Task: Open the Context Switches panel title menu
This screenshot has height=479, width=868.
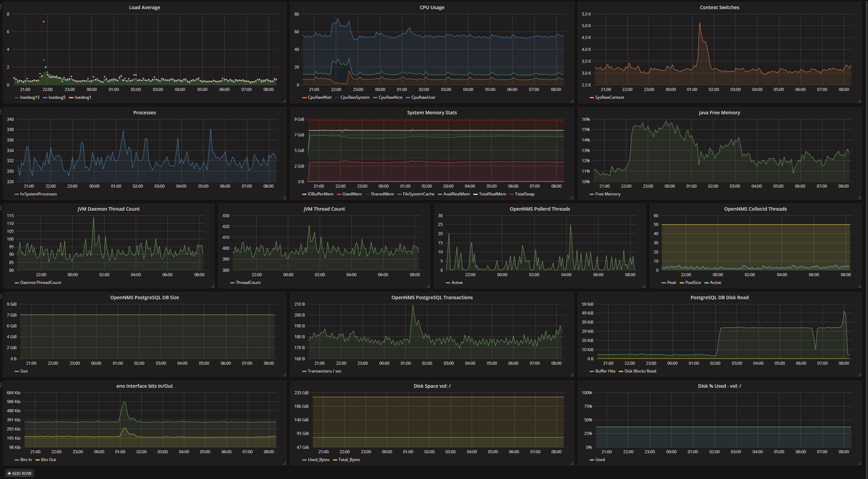Action: pos(720,7)
